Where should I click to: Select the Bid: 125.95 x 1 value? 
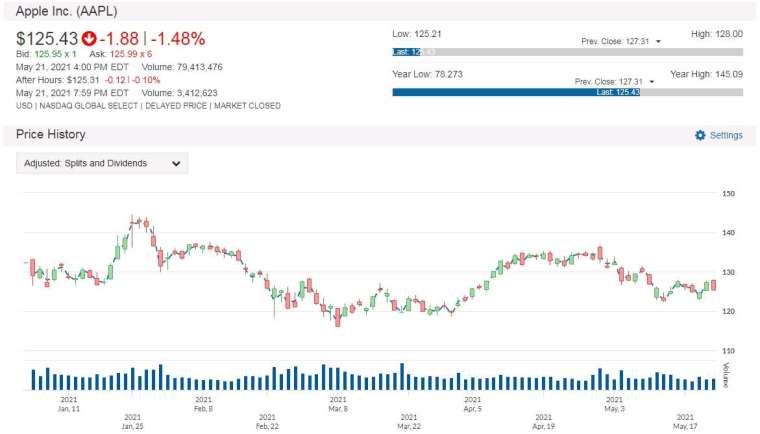(x=46, y=54)
